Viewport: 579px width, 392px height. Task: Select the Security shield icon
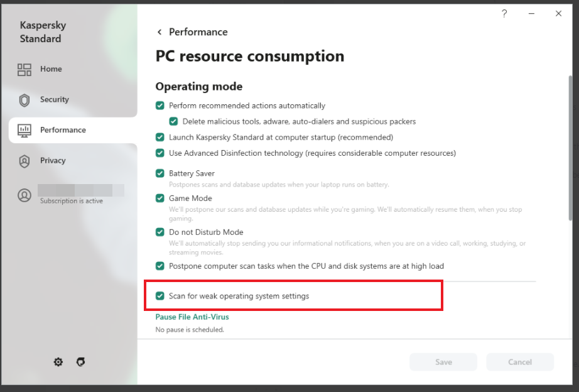[x=24, y=100]
